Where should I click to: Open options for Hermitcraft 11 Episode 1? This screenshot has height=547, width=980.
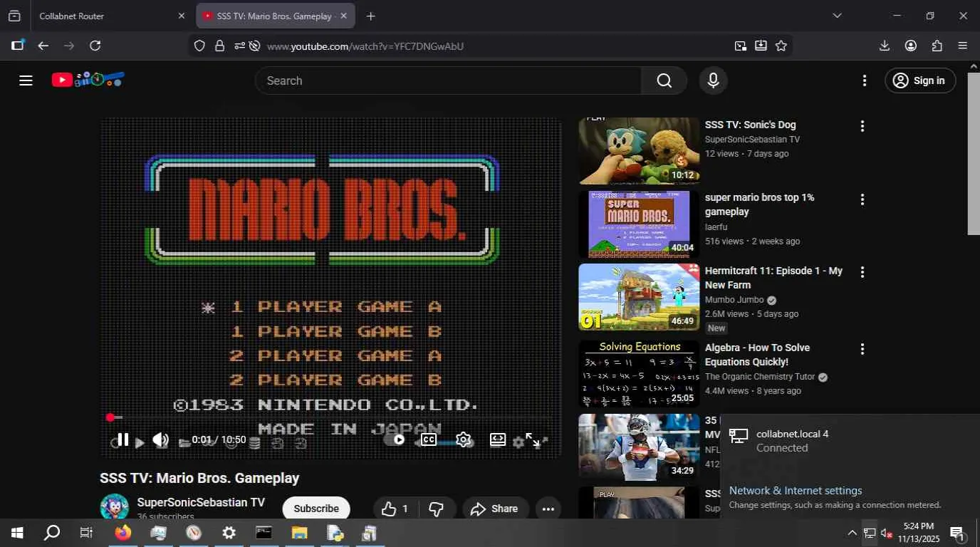coord(862,272)
